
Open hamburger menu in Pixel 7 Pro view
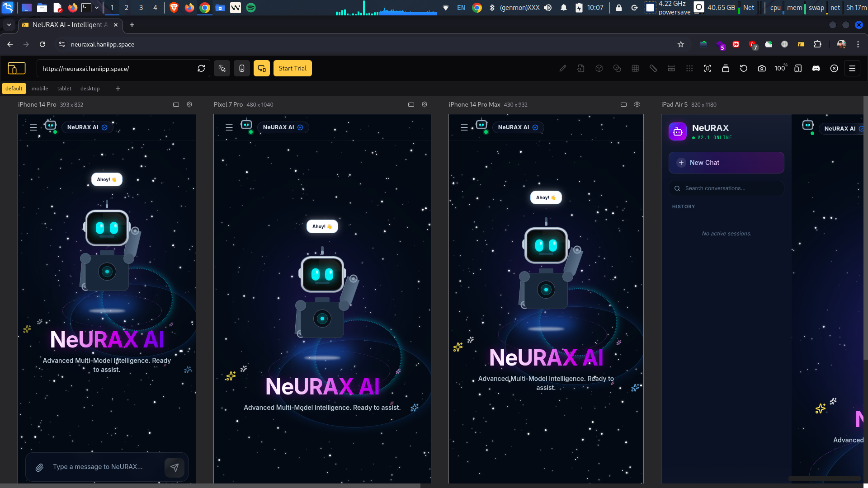point(229,127)
